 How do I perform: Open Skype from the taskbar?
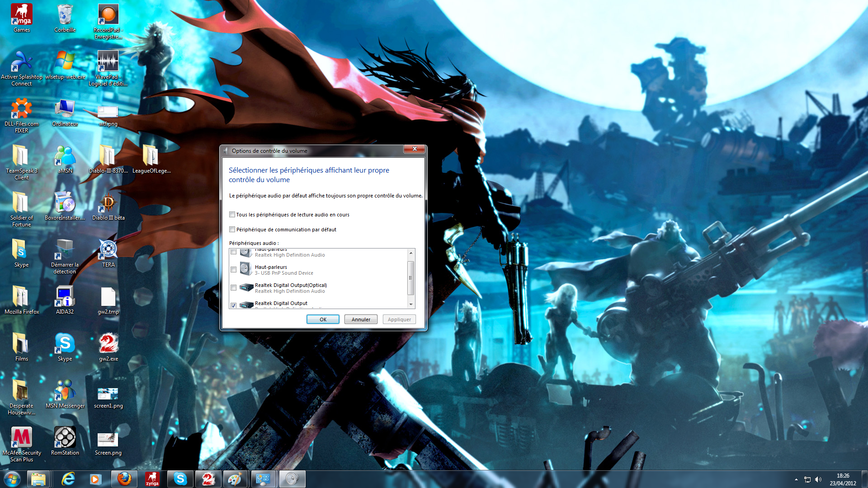pos(180,479)
